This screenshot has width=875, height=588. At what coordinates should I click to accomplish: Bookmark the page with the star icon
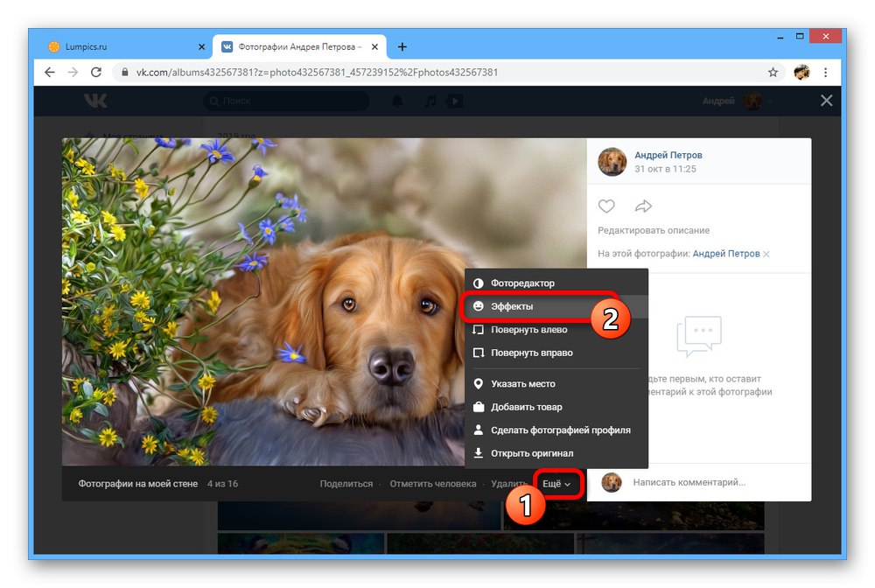click(773, 73)
